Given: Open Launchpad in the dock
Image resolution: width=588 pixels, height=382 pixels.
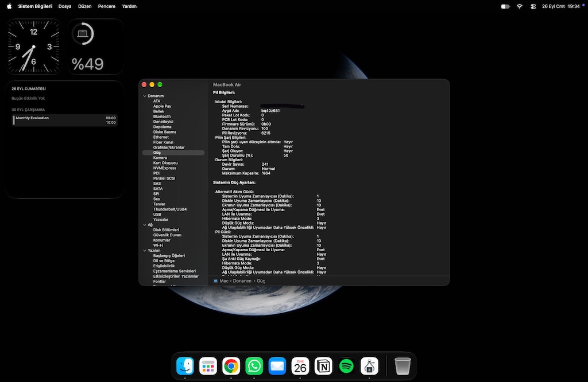Looking at the screenshot, I should (208, 366).
